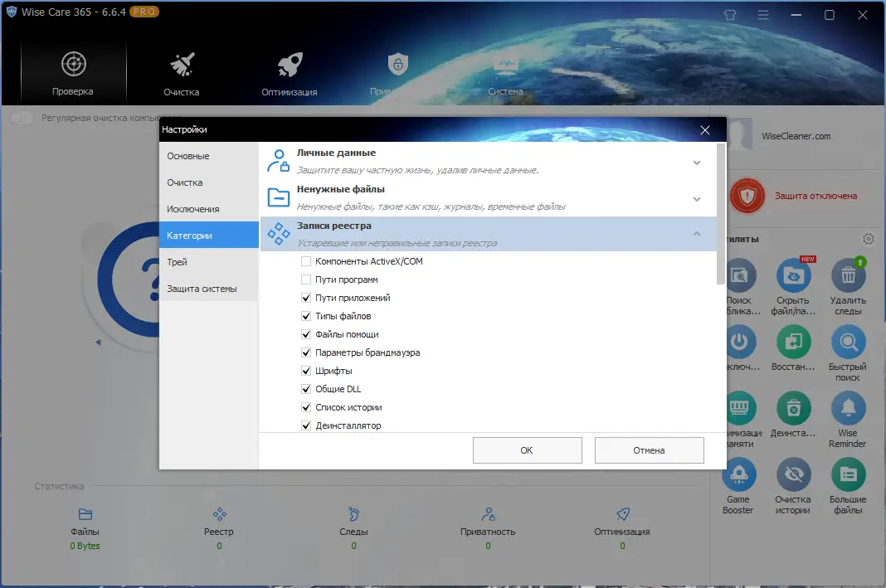Expand the Личные данные section
Viewport: 886px width, 588px height.
[x=697, y=163]
